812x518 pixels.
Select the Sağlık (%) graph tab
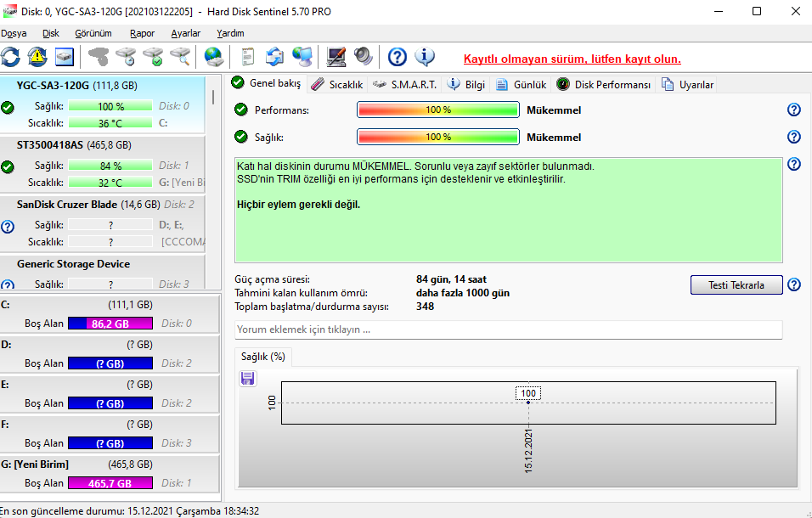(x=263, y=357)
